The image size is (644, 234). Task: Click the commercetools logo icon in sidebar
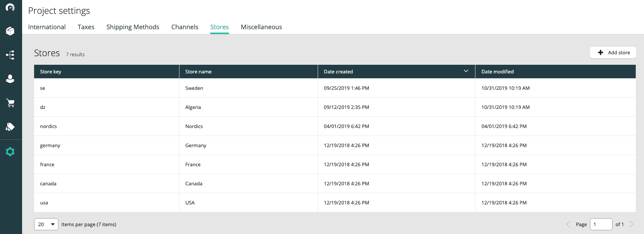tap(10, 7)
